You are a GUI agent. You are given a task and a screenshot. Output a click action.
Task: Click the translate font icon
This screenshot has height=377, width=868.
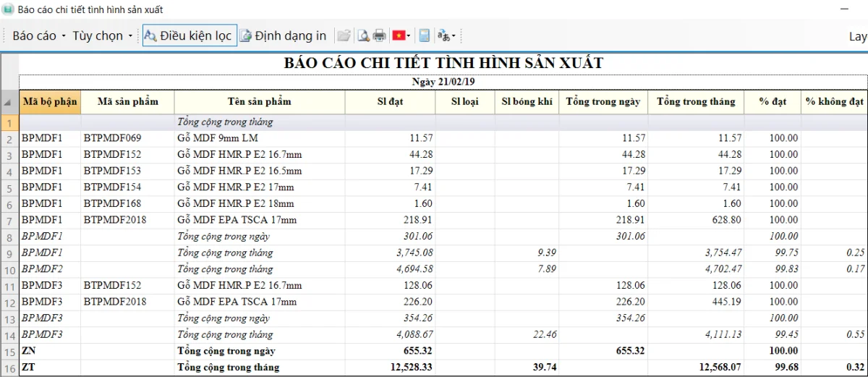(x=443, y=35)
